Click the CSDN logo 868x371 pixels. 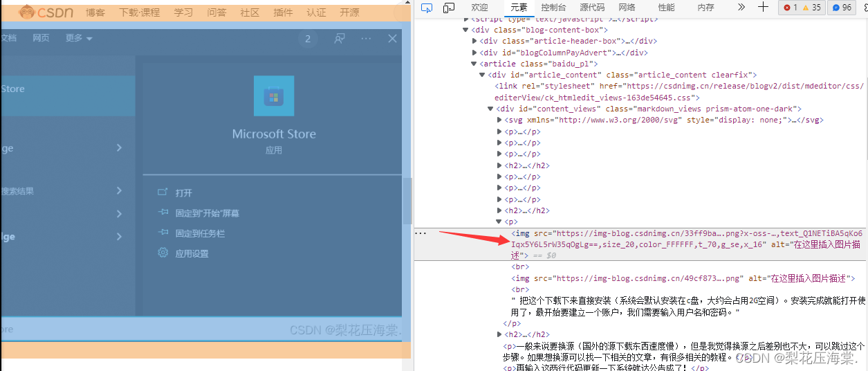46,12
